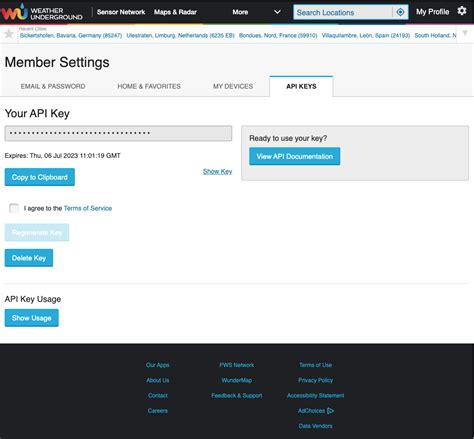474x439 pixels.
Task: Click the masked API key field
Action: [118, 133]
